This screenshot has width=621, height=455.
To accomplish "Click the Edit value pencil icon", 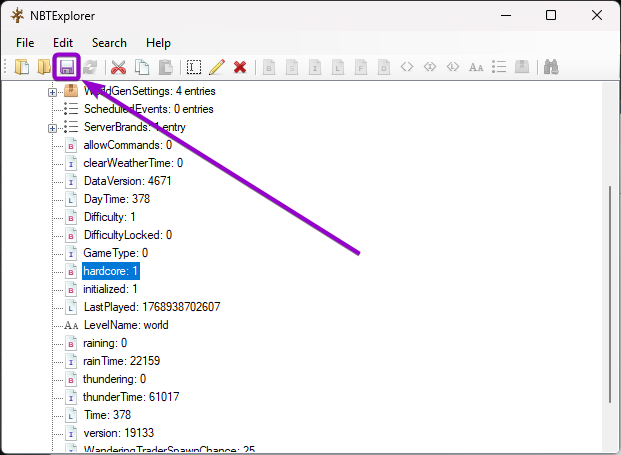I will pyautogui.click(x=217, y=67).
